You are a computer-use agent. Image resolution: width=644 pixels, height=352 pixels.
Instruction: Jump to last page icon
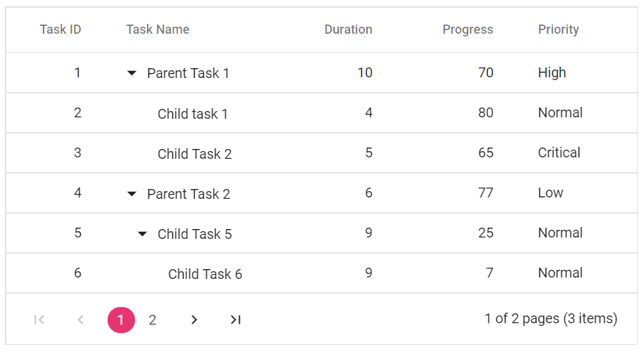(x=236, y=320)
